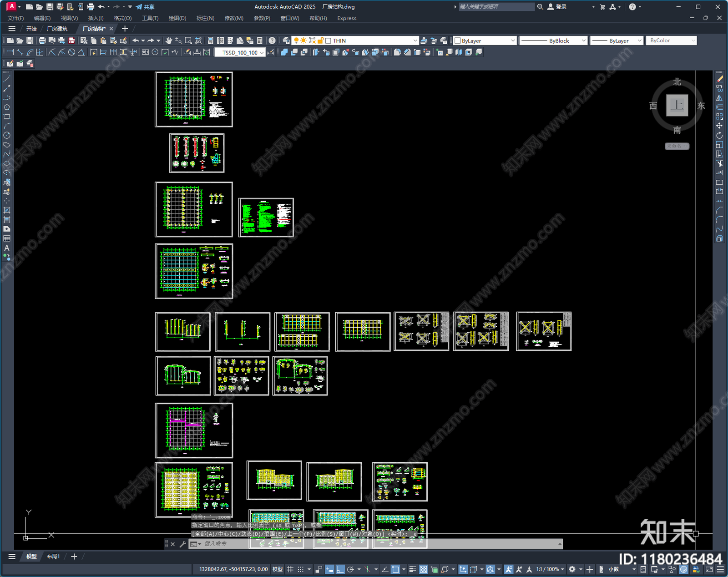
Task: Select the multiline Text tool
Action: tap(7, 248)
